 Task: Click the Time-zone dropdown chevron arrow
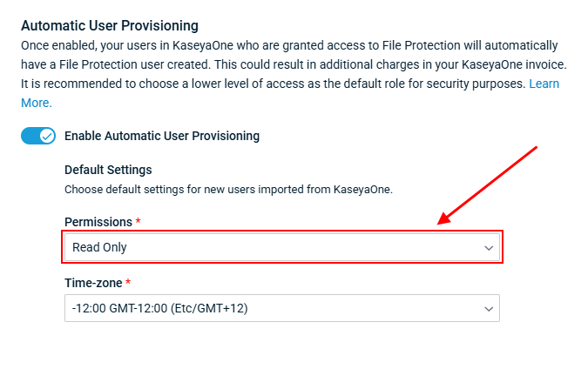pyautogui.click(x=489, y=308)
